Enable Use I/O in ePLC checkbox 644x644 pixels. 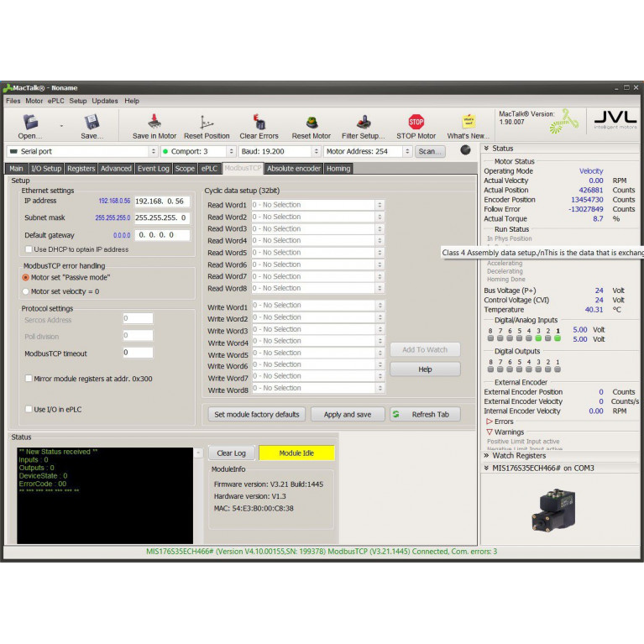(x=29, y=410)
